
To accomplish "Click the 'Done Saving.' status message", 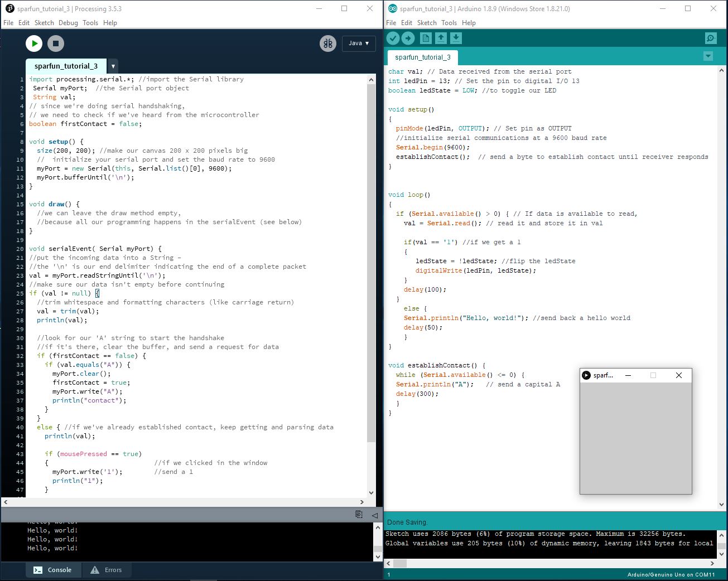I will pyautogui.click(x=407, y=522).
